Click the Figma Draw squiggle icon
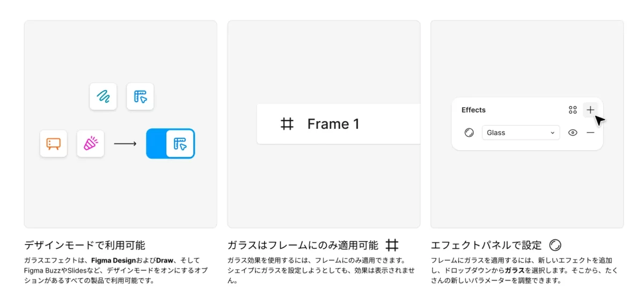Image resolution: width=644 pixels, height=303 pixels. (x=103, y=97)
